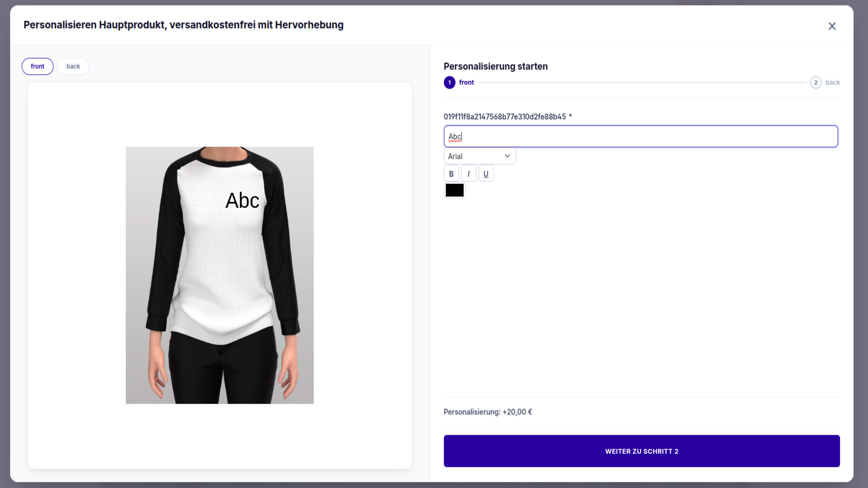868x488 pixels.
Task: Open the black text color swatch
Action: click(454, 190)
